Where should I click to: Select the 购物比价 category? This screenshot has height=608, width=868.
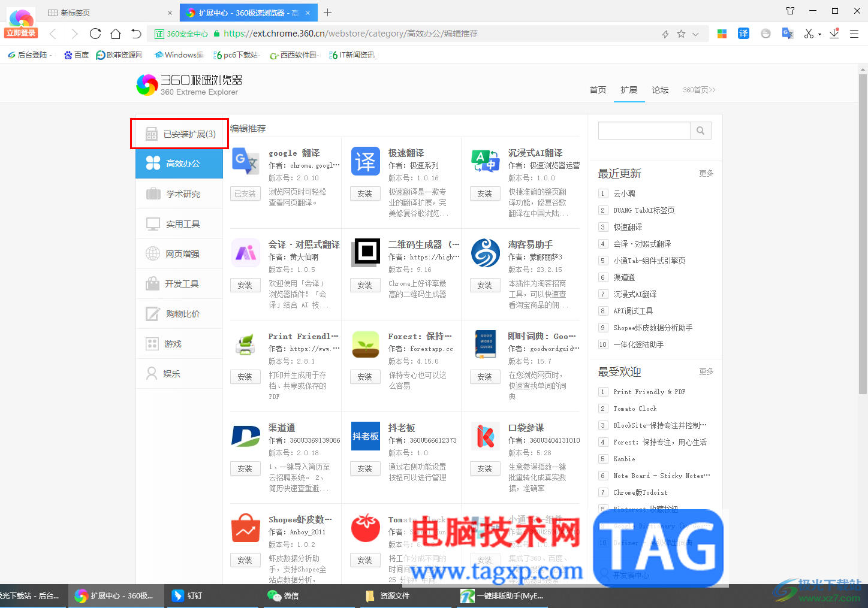tap(179, 314)
